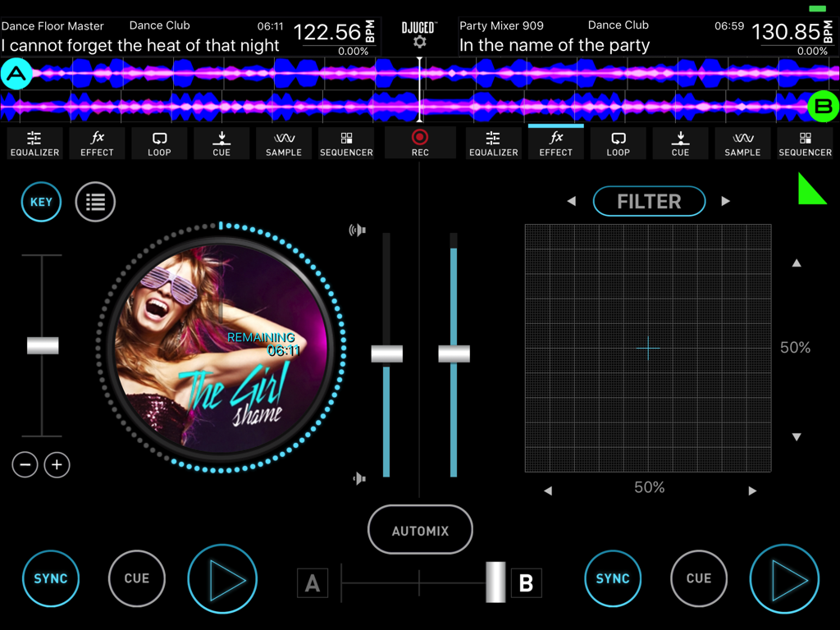Enable SYNC on deck A
Image resolution: width=840 pixels, height=630 pixels.
[51, 578]
